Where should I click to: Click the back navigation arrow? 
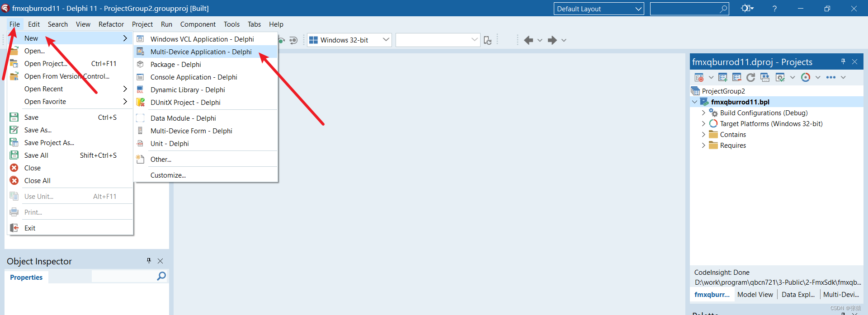(528, 40)
